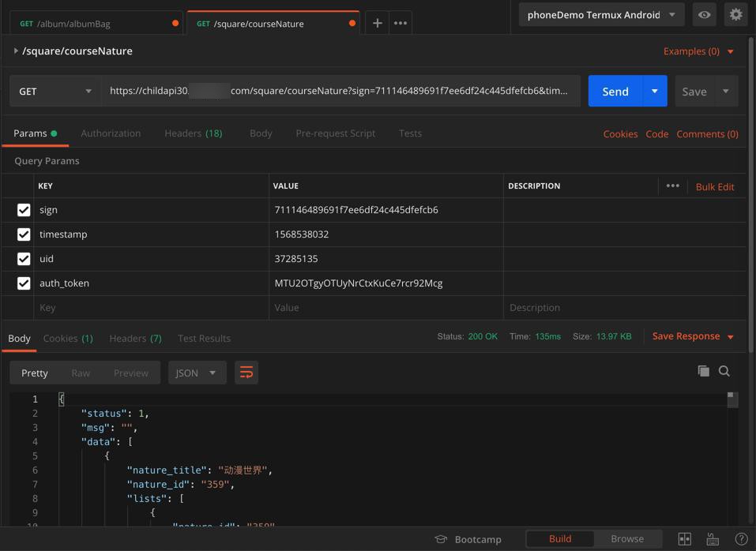Open keyboard shortcuts icon in status bar
Image resolution: width=756 pixels, height=551 pixels.
coord(713,539)
